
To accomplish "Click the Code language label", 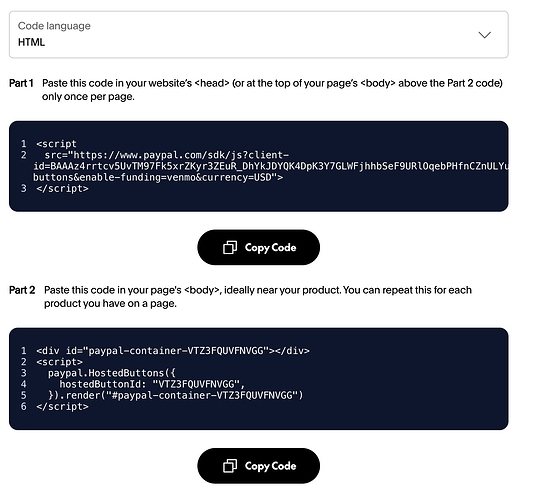I will coord(54,26).
